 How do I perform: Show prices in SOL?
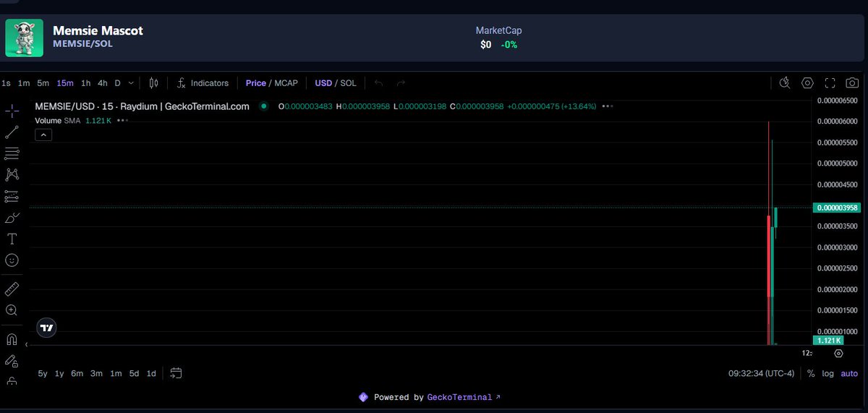348,83
